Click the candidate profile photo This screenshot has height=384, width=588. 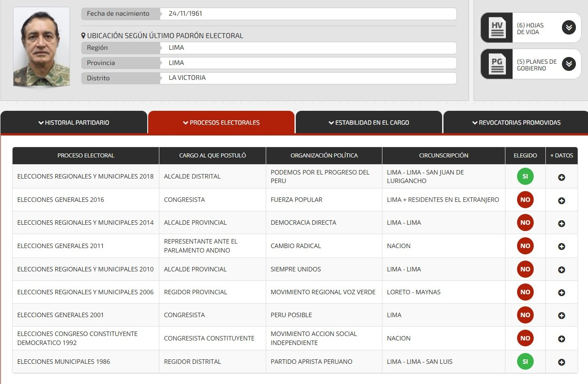point(41,47)
